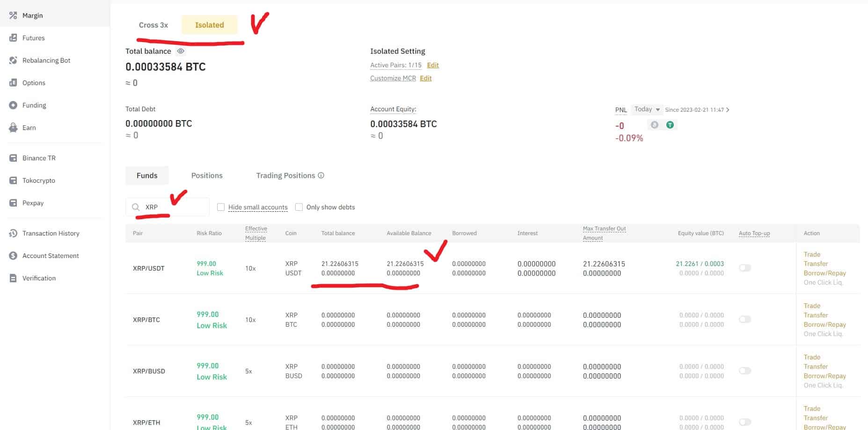Switch PNL to USDT with green icon
The height and width of the screenshot is (430, 868).
[670, 125]
